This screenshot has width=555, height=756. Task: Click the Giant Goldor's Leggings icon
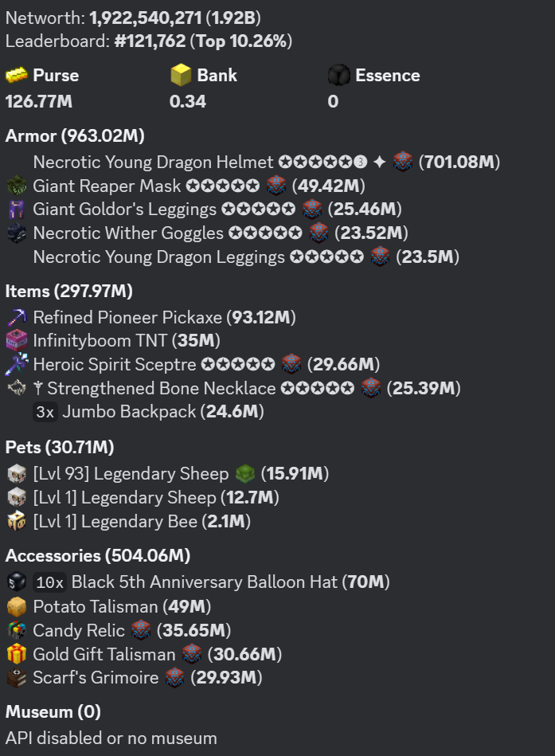click(x=17, y=210)
